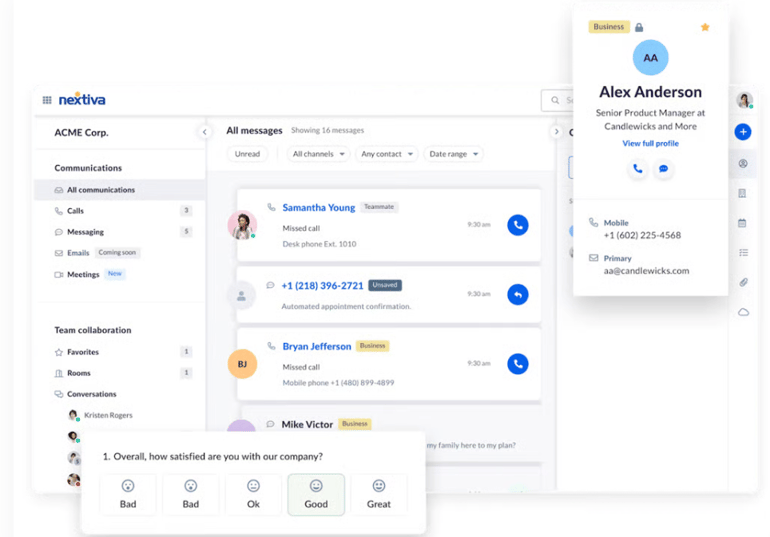Call Alex Anderson using phone icon

(637, 169)
